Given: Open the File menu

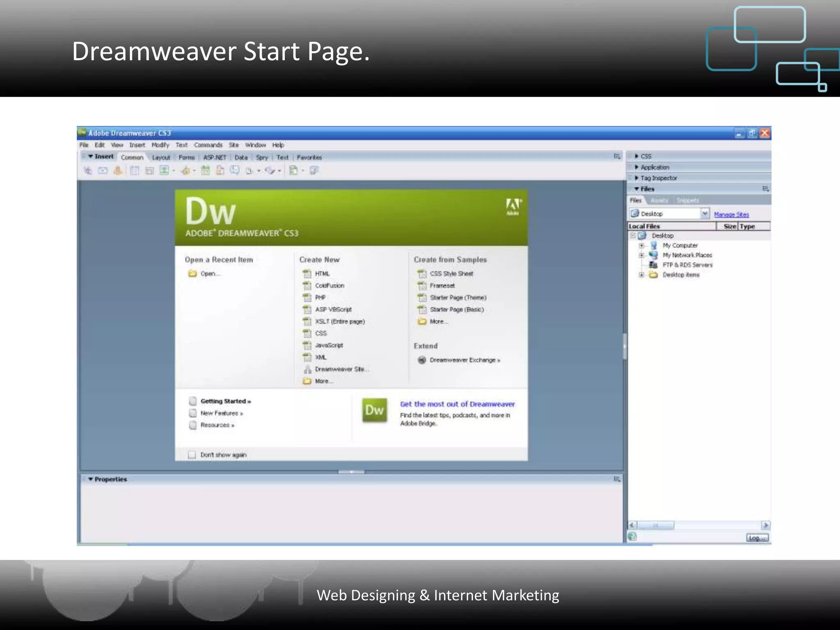Looking at the screenshot, I should (84, 145).
